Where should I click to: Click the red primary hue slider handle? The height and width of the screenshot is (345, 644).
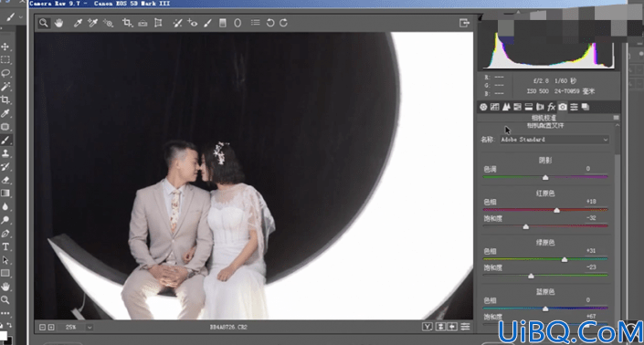point(557,210)
